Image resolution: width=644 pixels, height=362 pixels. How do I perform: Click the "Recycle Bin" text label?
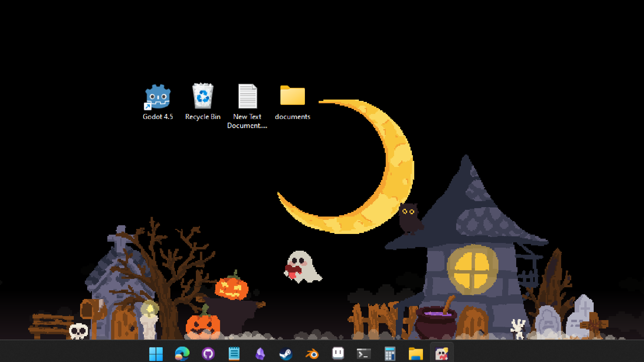coord(203,117)
